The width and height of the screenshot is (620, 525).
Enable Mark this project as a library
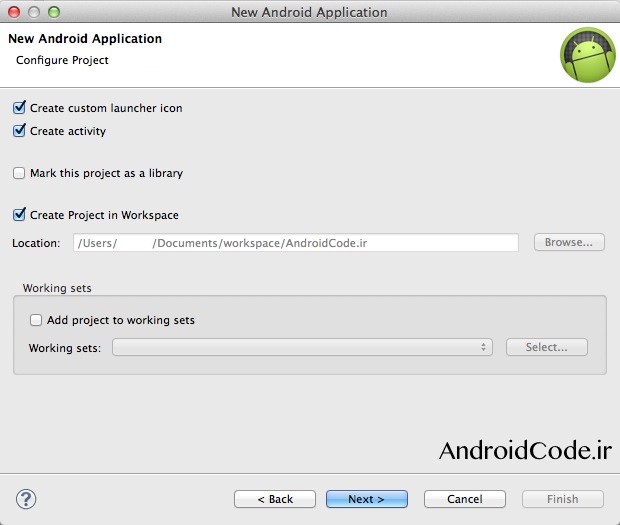pos(19,173)
